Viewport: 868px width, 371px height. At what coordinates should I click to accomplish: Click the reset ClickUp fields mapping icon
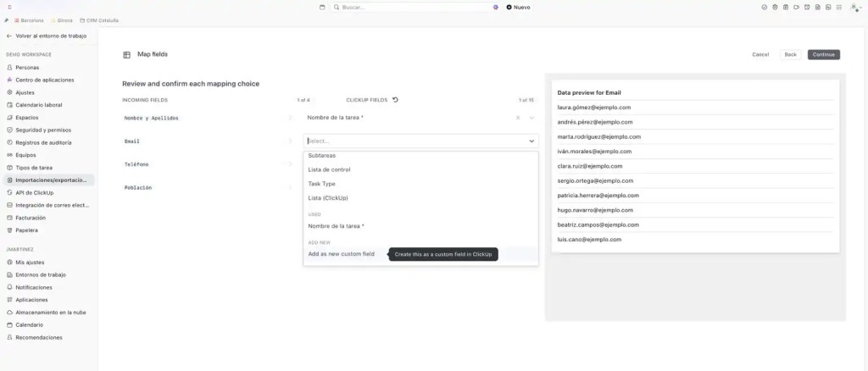pos(395,100)
